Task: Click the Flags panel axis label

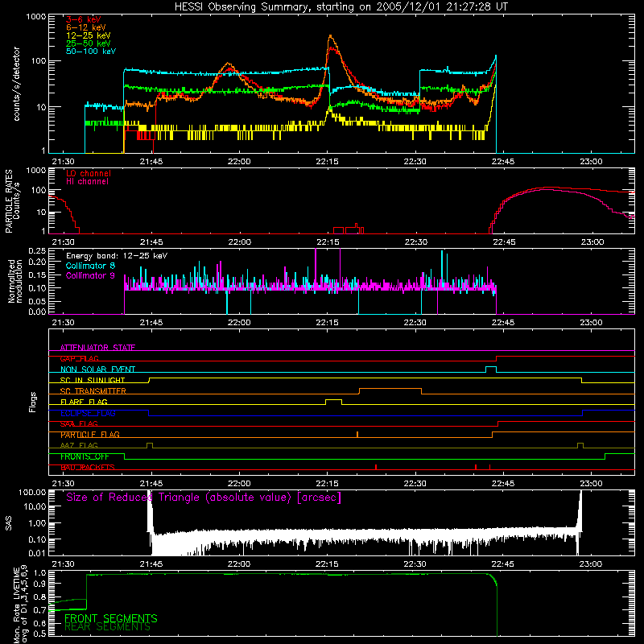Action: coord(32,402)
